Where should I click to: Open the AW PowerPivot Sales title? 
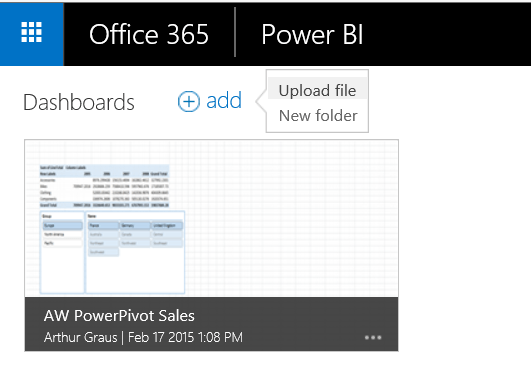(x=119, y=315)
